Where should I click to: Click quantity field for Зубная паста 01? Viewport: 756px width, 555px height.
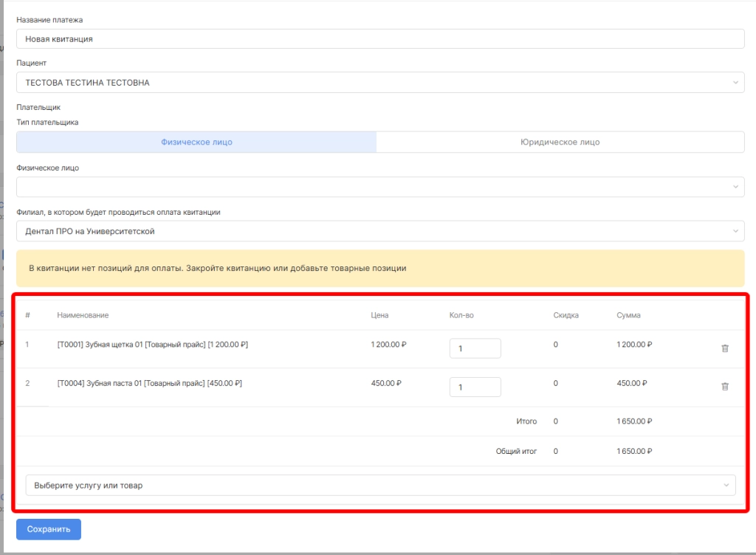pos(475,387)
